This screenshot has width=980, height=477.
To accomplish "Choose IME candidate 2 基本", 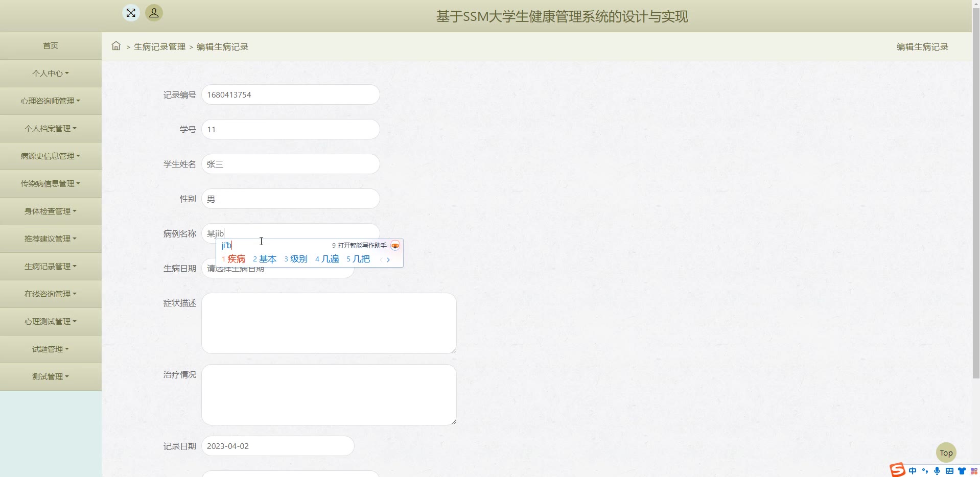I will 265,259.
